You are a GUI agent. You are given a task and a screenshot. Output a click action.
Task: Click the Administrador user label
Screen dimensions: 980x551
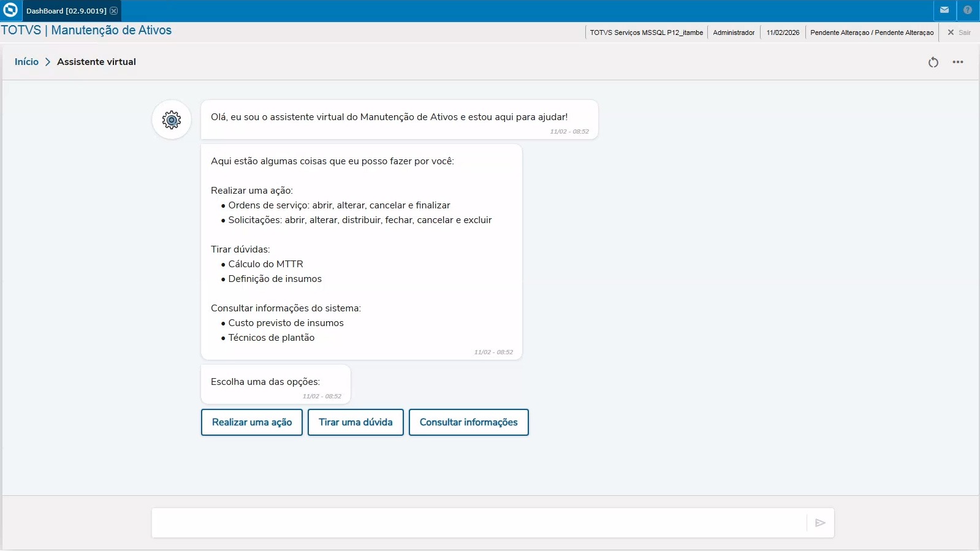click(734, 32)
